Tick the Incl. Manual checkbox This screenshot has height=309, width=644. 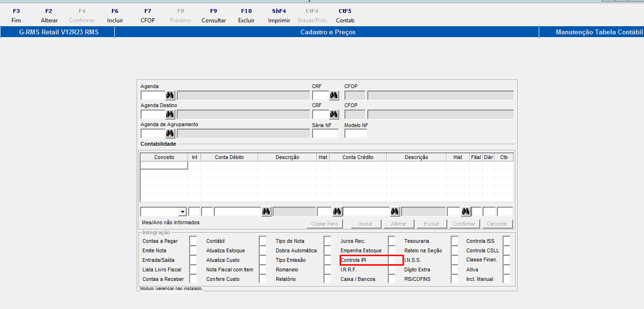click(x=506, y=279)
